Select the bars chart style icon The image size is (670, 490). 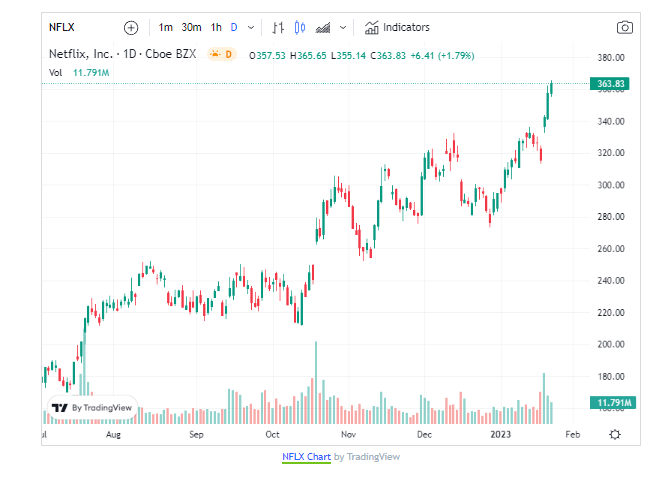tap(278, 28)
